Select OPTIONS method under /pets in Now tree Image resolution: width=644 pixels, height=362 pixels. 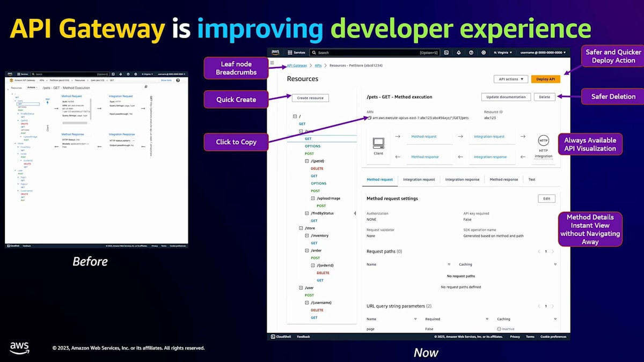coord(312,146)
